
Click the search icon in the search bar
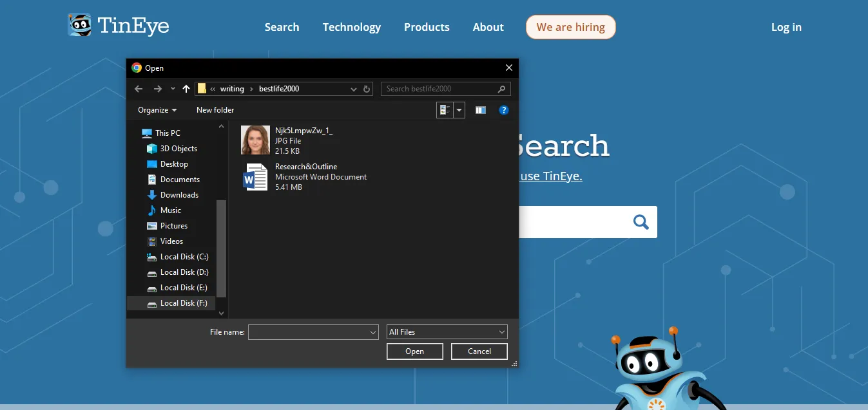point(641,221)
